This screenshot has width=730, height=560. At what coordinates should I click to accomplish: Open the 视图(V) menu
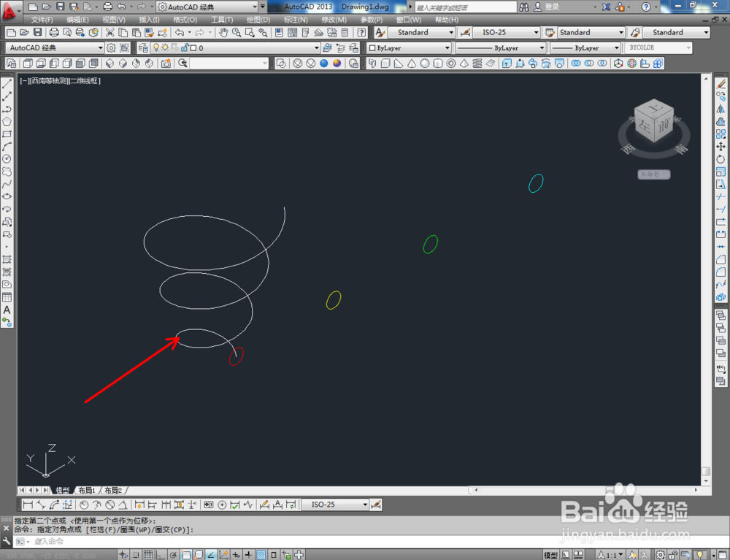(114, 20)
